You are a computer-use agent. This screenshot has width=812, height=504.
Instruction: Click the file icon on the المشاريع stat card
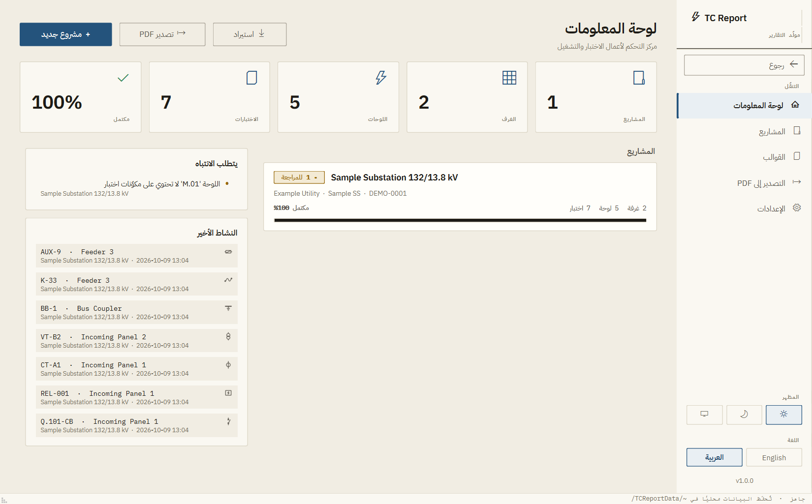pyautogui.click(x=639, y=78)
